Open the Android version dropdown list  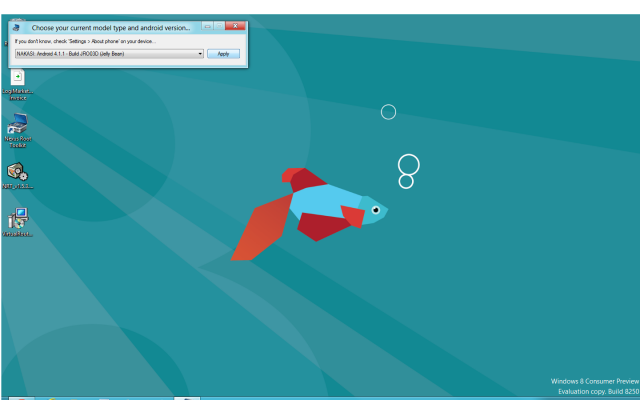pos(109,54)
